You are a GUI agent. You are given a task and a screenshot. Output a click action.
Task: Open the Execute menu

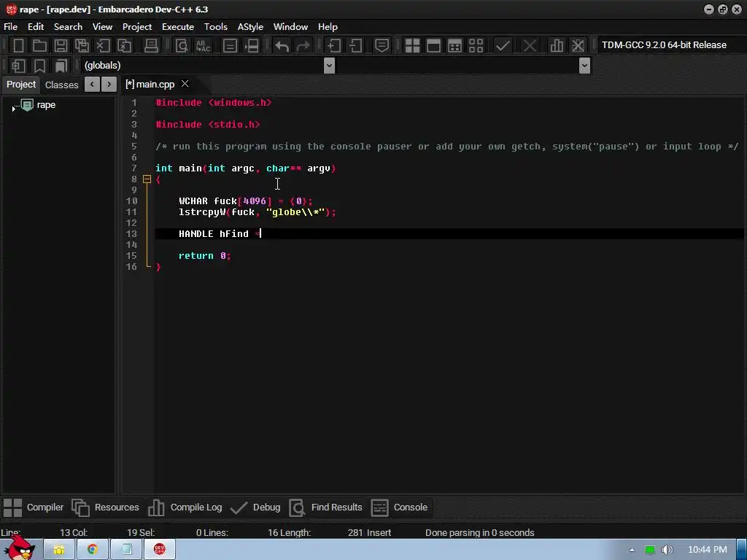click(178, 27)
